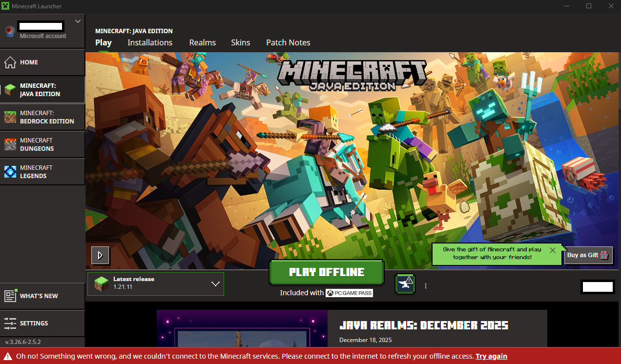Click the Minecraft Java Edition banner artwork

(353, 161)
